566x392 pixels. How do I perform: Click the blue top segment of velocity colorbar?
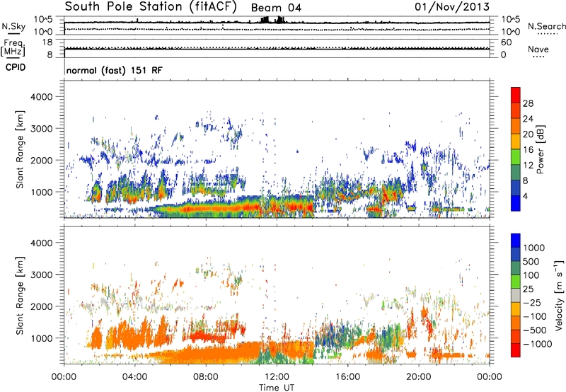(516, 241)
